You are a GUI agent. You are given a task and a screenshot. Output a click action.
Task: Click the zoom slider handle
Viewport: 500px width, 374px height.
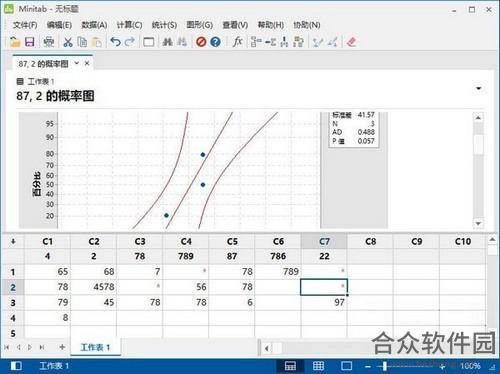pos(385,366)
